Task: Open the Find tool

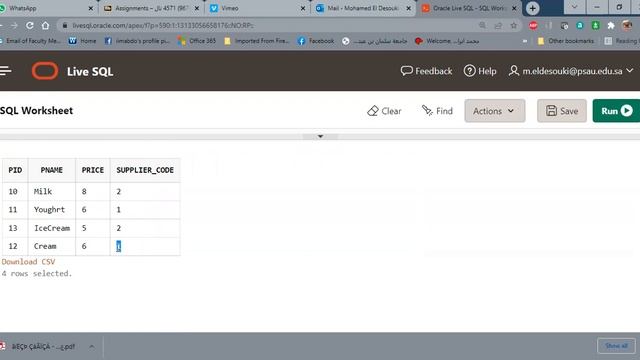Action: pos(437,111)
